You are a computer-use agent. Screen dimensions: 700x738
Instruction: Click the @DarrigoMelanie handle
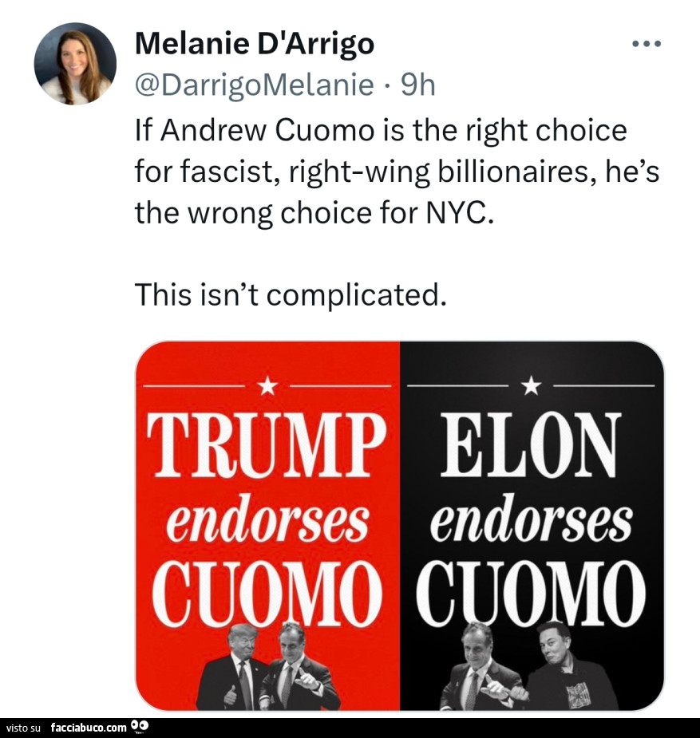pos(255,85)
